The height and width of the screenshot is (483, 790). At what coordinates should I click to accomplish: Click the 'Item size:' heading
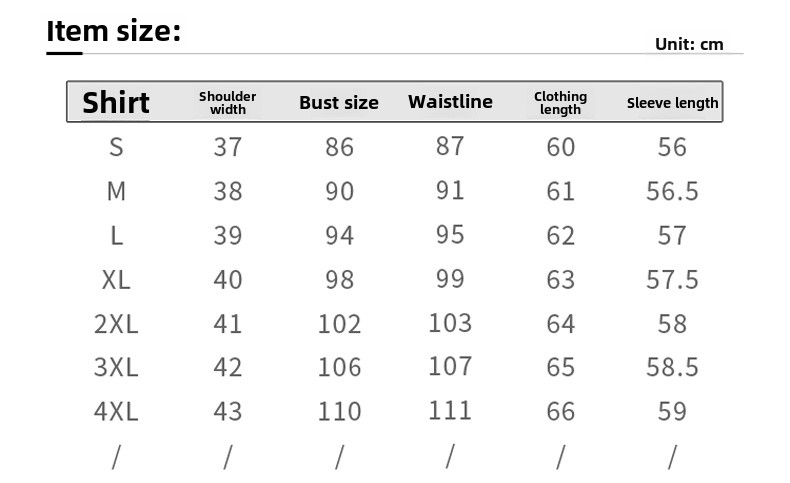[x=114, y=31]
